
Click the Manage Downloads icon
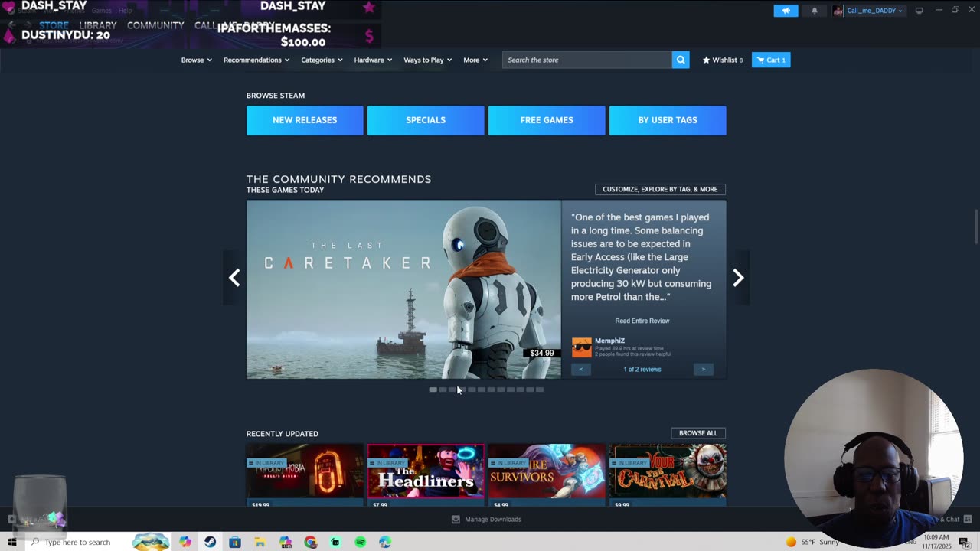(456, 519)
